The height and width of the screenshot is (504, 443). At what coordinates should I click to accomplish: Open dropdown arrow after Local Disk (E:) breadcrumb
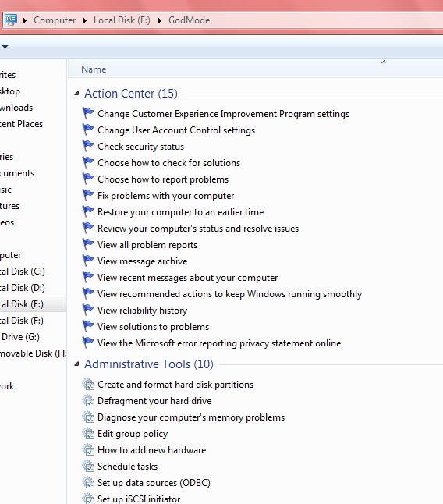pos(159,20)
